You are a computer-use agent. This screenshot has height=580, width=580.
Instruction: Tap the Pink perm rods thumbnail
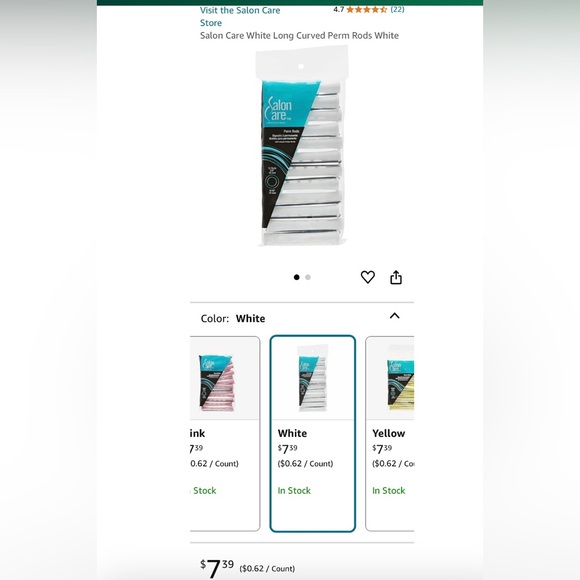(x=217, y=383)
